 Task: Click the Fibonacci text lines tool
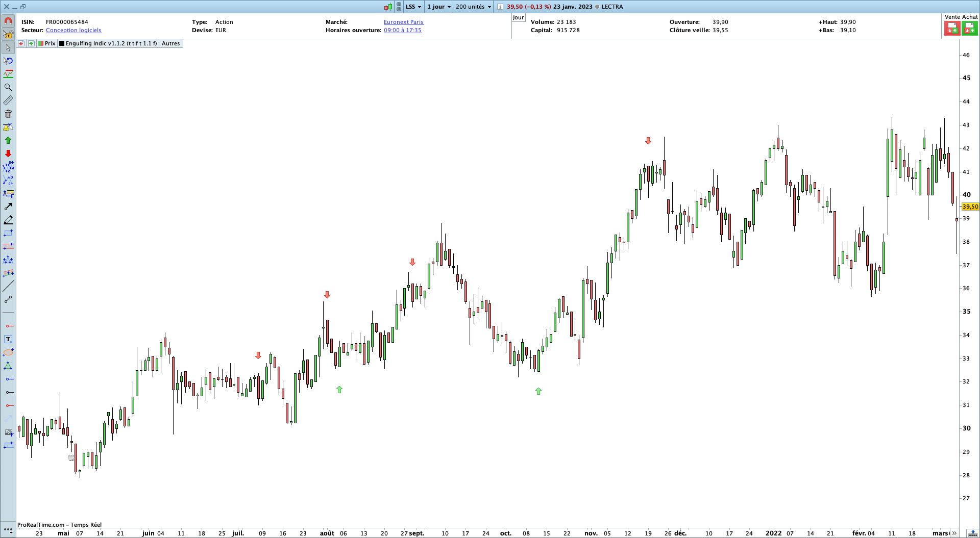click(x=8, y=432)
